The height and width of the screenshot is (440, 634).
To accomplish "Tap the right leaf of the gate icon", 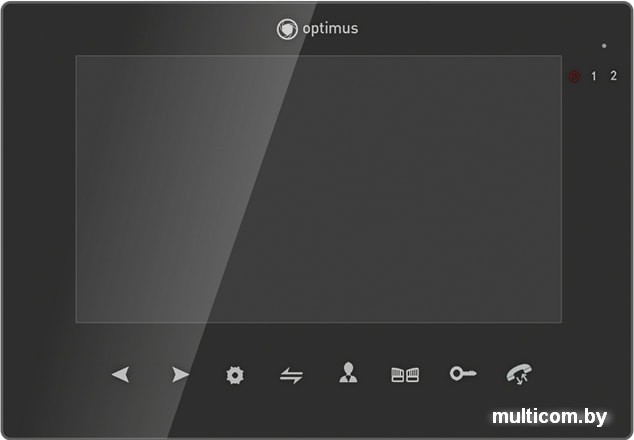I will tap(412, 374).
